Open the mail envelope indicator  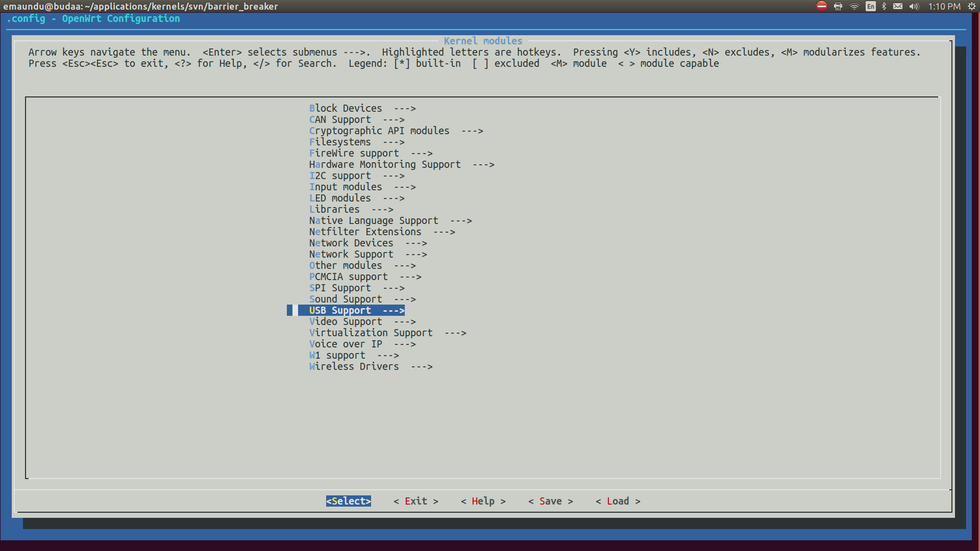click(898, 6)
